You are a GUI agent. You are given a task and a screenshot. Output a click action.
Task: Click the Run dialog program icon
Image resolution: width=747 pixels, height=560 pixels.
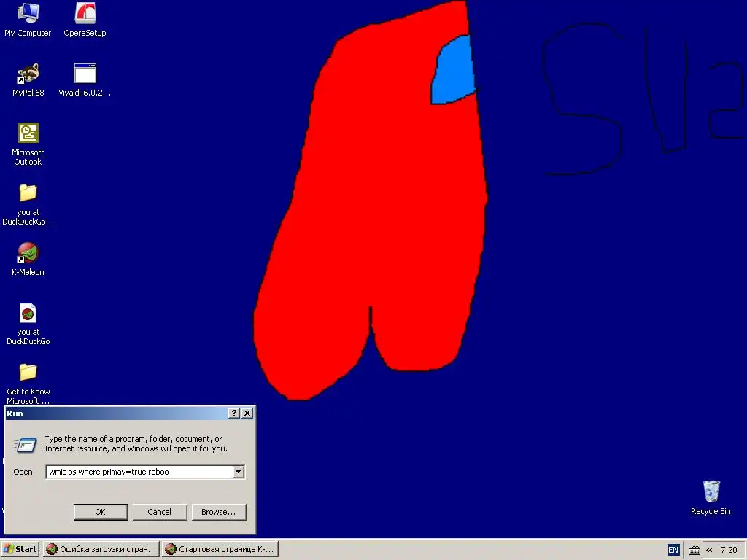26,445
